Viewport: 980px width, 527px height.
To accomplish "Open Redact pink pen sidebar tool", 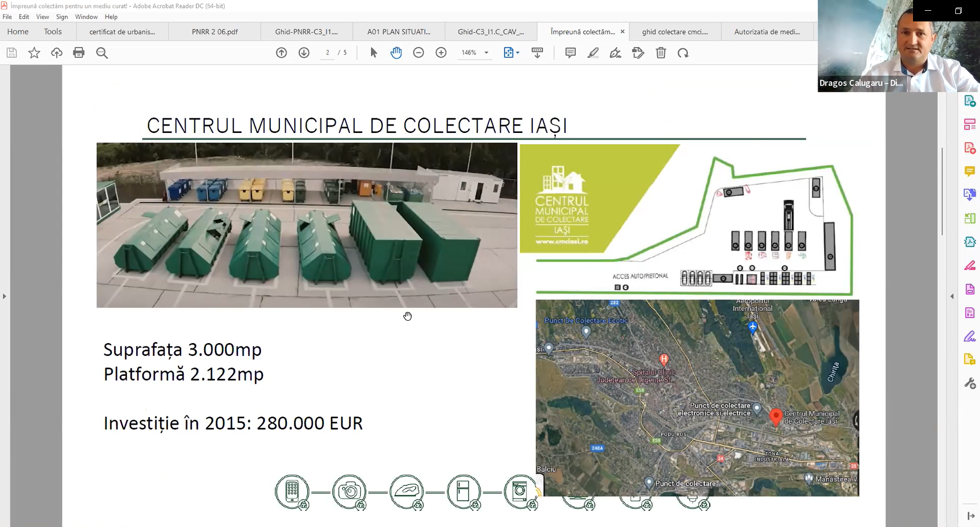I will click(970, 265).
